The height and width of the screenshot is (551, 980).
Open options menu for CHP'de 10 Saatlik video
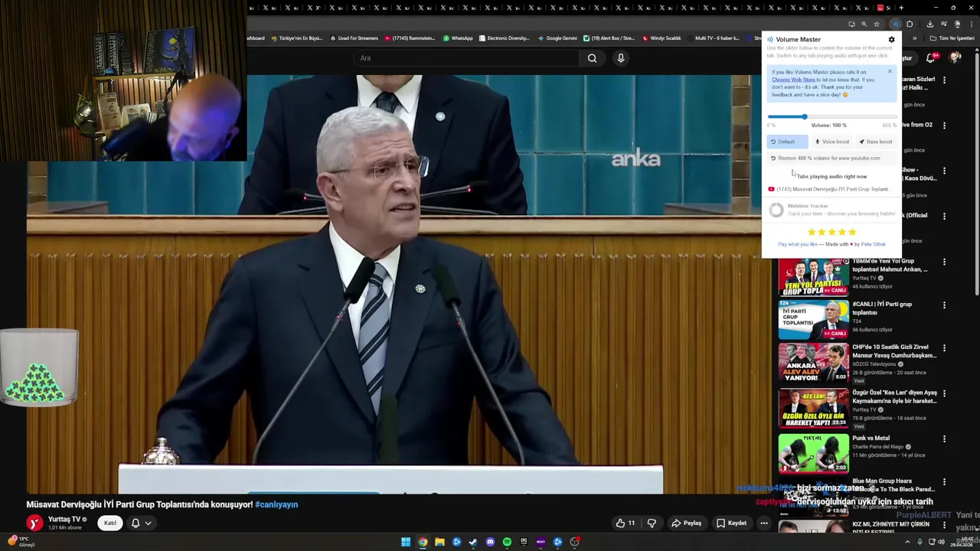[944, 348]
